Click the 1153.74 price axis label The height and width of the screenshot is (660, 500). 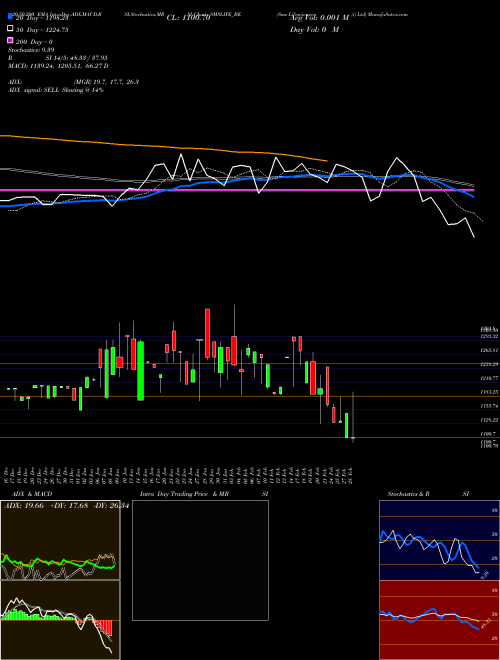(489, 406)
